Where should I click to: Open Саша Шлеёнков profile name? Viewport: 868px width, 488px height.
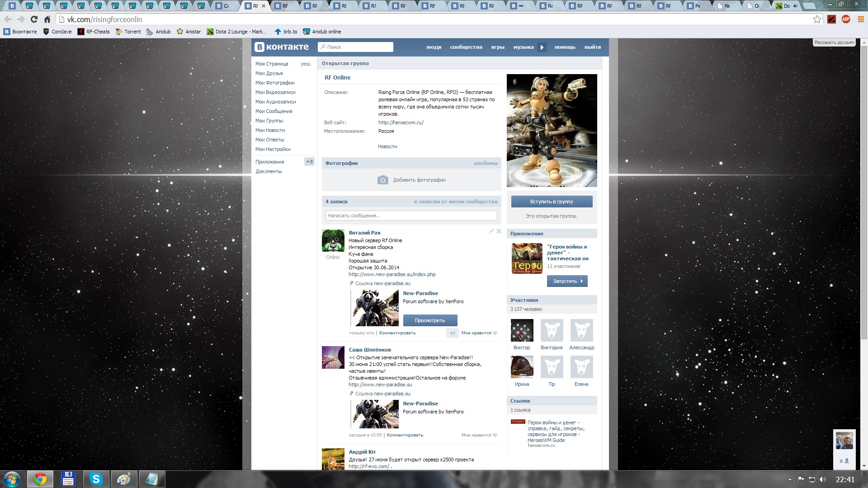click(x=370, y=350)
